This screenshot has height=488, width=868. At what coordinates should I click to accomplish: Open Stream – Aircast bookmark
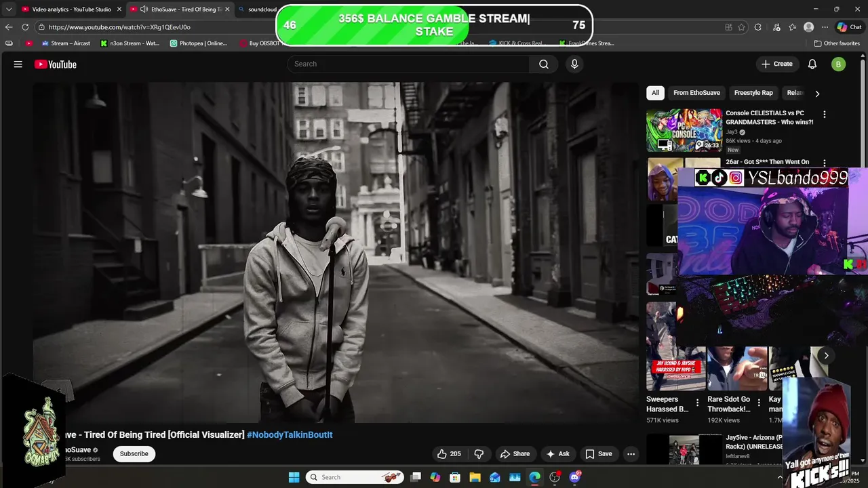pyautogui.click(x=66, y=43)
